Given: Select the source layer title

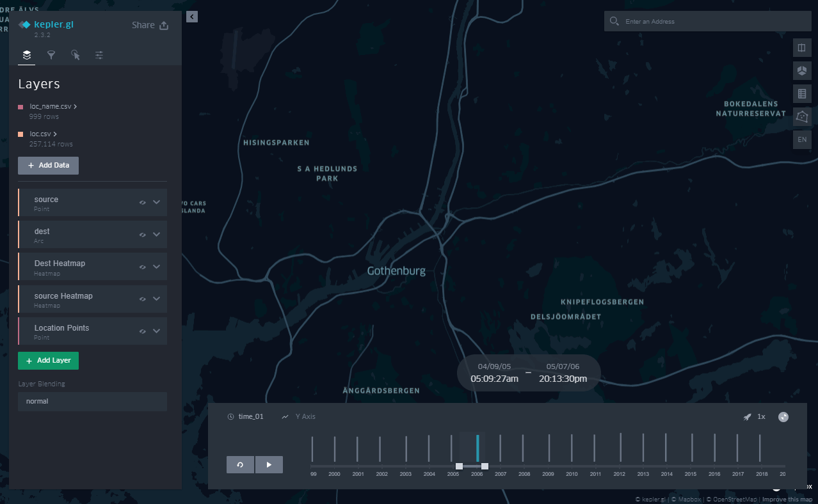Looking at the screenshot, I should click(x=46, y=200).
